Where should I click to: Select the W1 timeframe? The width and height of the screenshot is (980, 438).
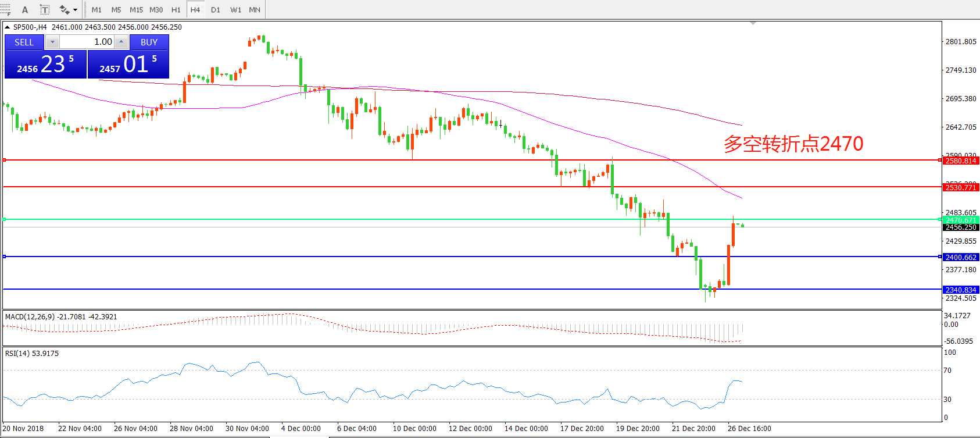pos(235,10)
